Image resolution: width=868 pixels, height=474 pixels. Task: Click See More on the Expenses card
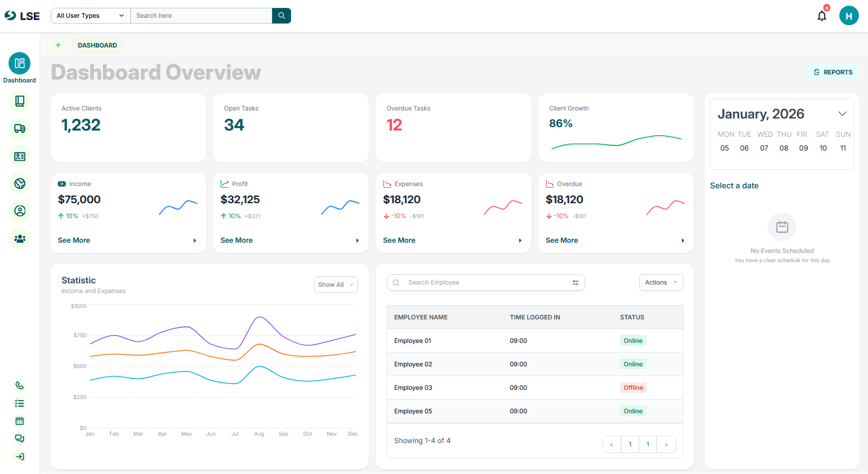click(399, 240)
